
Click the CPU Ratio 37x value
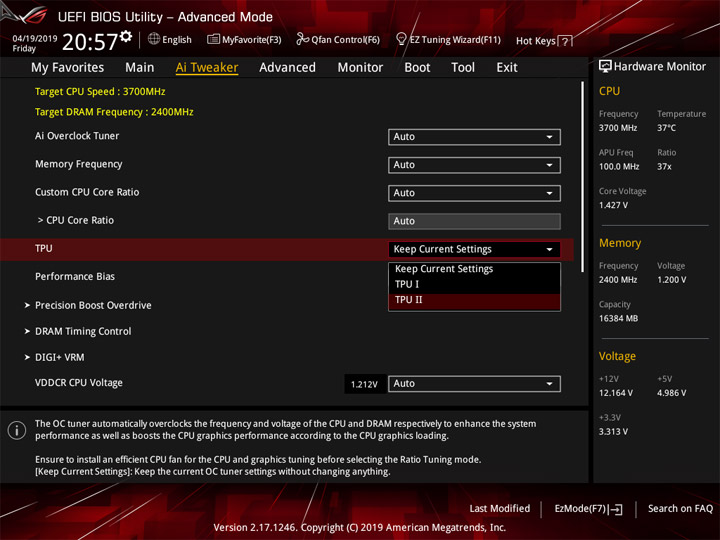pos(664,167)
